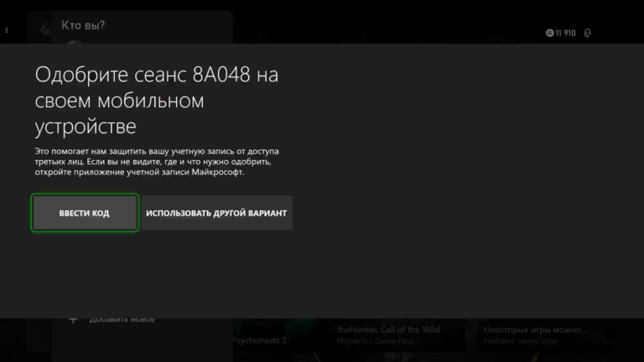Click the Найдите такую игру link
This screenshot has width=644, height=362.
(520, 342)
